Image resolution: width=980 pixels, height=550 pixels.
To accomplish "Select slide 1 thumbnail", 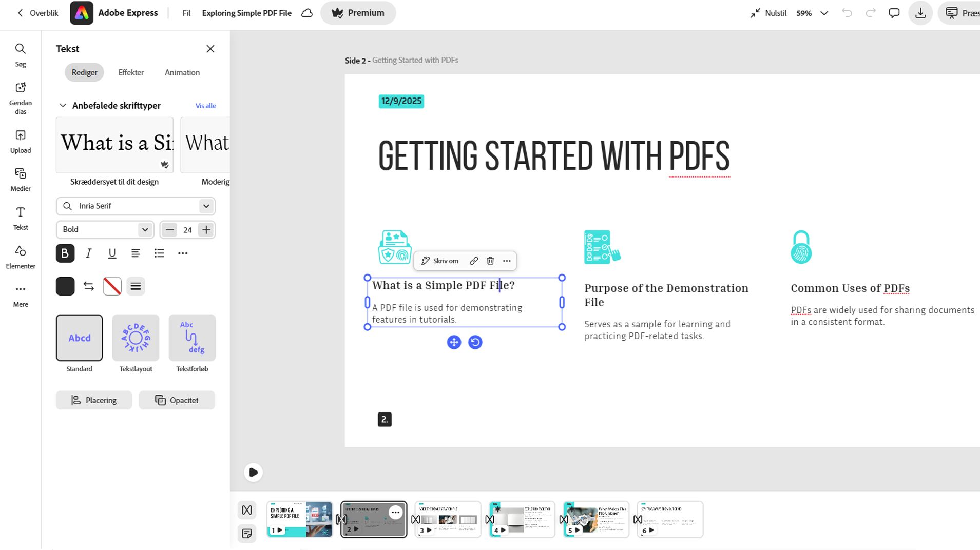I will pyautogui.click(x=300, y=519).
